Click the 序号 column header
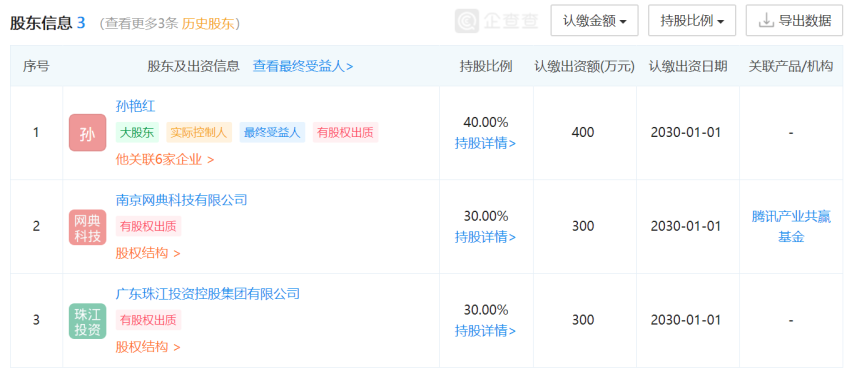This screenshot has height=369, width=852. pos(36,66)
